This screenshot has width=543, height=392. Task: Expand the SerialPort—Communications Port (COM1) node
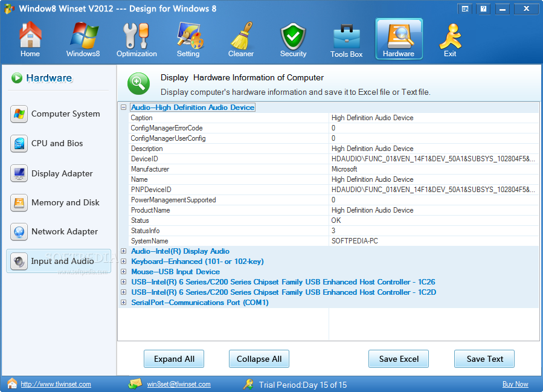pyautogui.click(x=123, y=303)
